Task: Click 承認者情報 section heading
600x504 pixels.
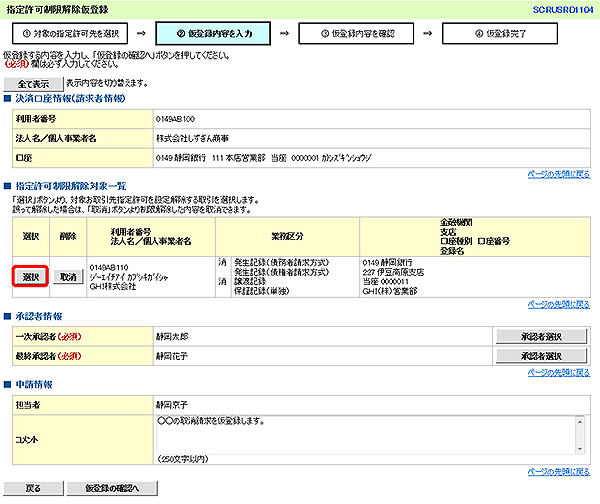Action: coord(39,316)
